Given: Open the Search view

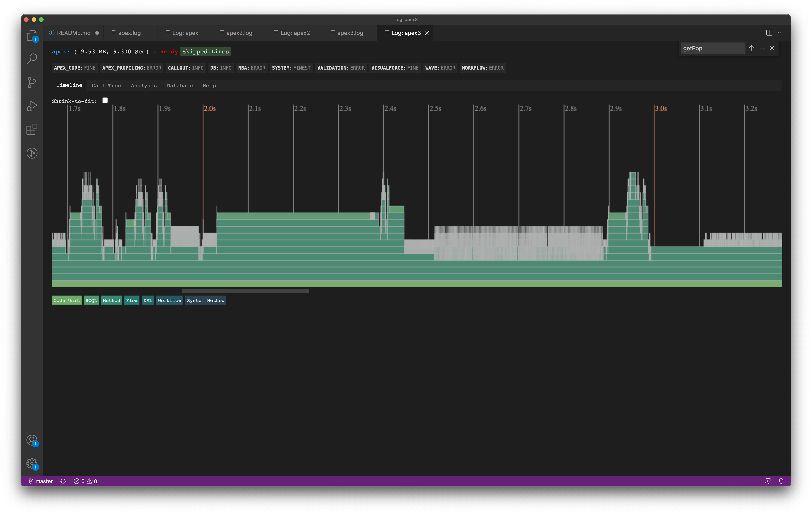Looking at the screenshot, I should (32, 58).
